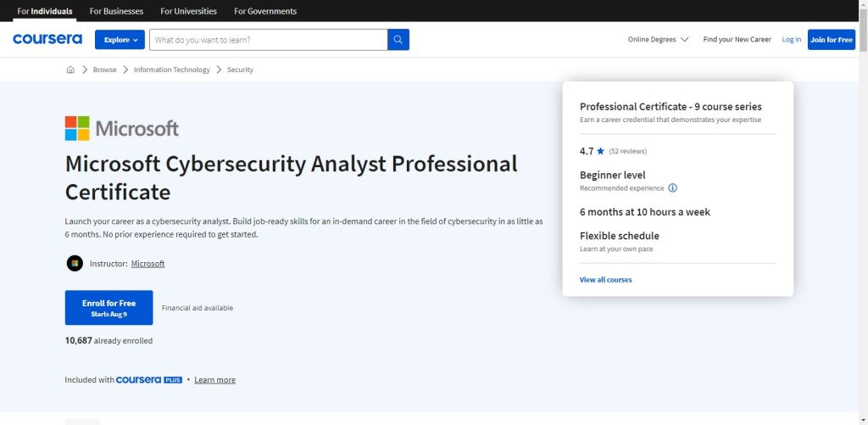Expand the Online Degrees menu
Image resolution: width=868 pixels, height=425 pixels.
click(x=658, y=40)
